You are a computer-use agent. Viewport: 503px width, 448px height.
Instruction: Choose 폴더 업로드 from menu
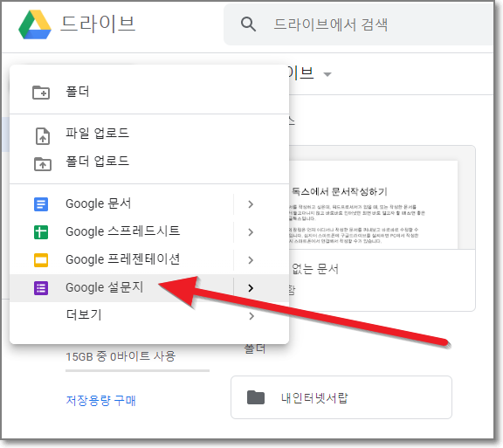149,162
